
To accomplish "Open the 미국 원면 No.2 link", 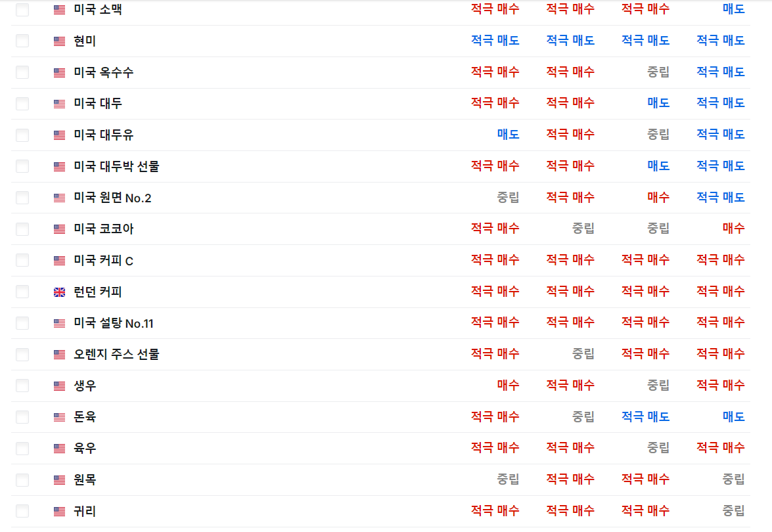I will [x=112, y=198].
